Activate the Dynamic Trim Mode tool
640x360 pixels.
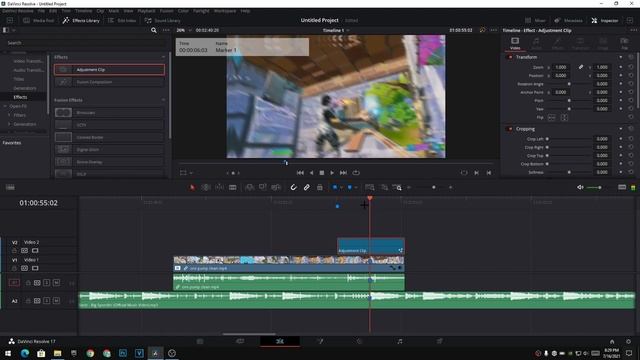[x=219, y=187]
